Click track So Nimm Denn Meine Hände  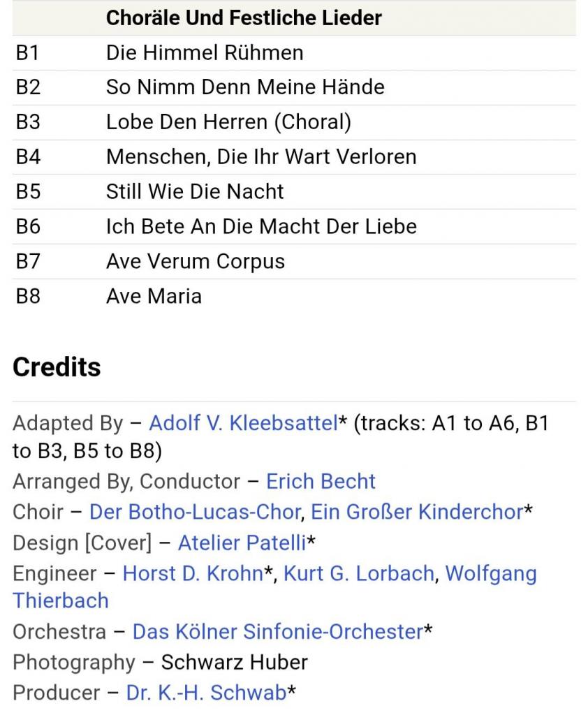pos(245,87)
